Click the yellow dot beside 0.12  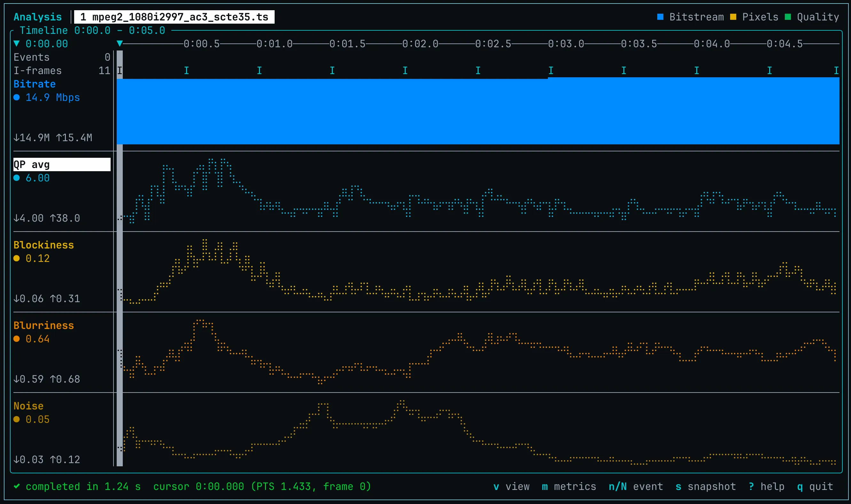[17, 258]
